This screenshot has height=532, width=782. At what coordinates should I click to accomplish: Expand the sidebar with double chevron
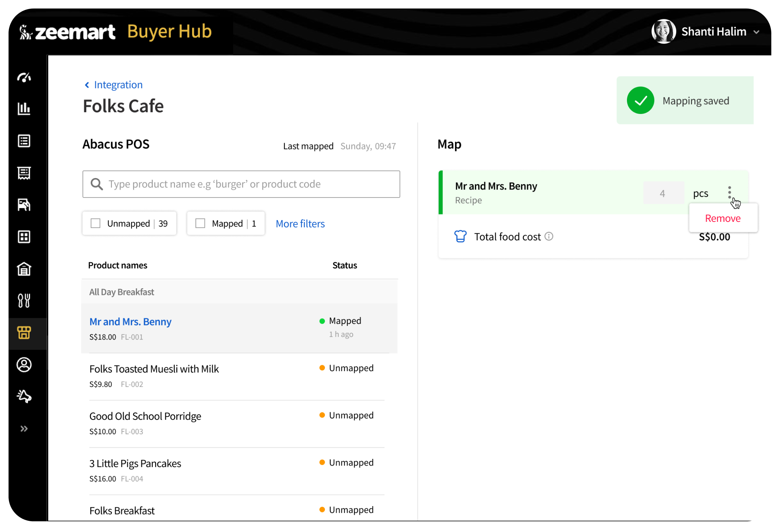(x=24, y=429)
